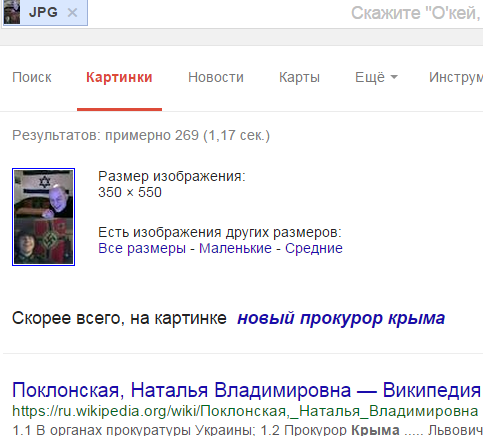
Task: Click the 350 × 550 image size value
Action: click(130, 192)
